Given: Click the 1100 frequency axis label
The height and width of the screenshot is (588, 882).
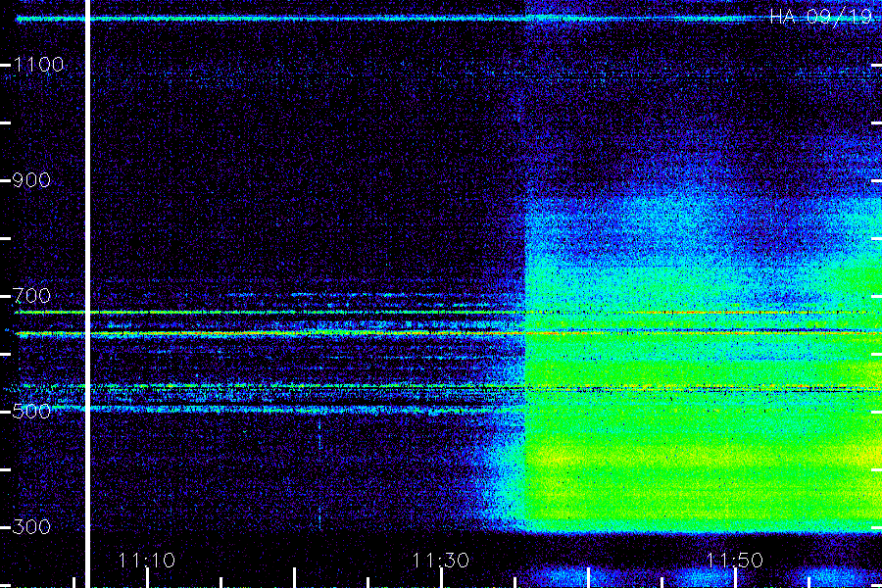Looking at the screenshot, I should point(38,64).
